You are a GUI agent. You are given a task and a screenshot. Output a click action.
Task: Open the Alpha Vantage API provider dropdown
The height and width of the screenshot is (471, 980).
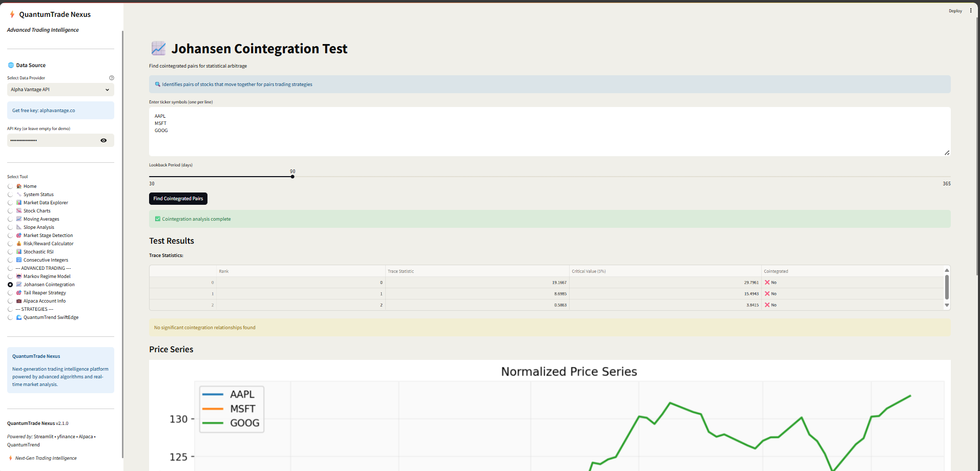60,90
